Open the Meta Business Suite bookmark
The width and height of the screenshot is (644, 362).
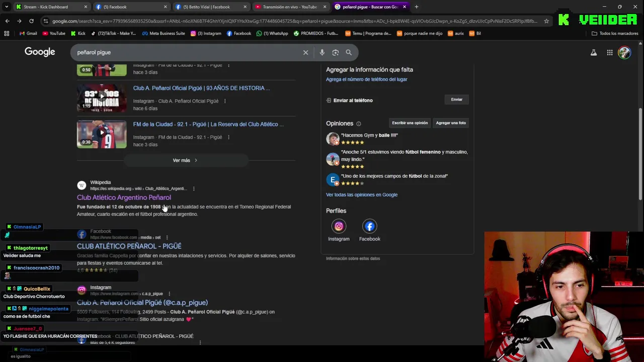[164, 33]
